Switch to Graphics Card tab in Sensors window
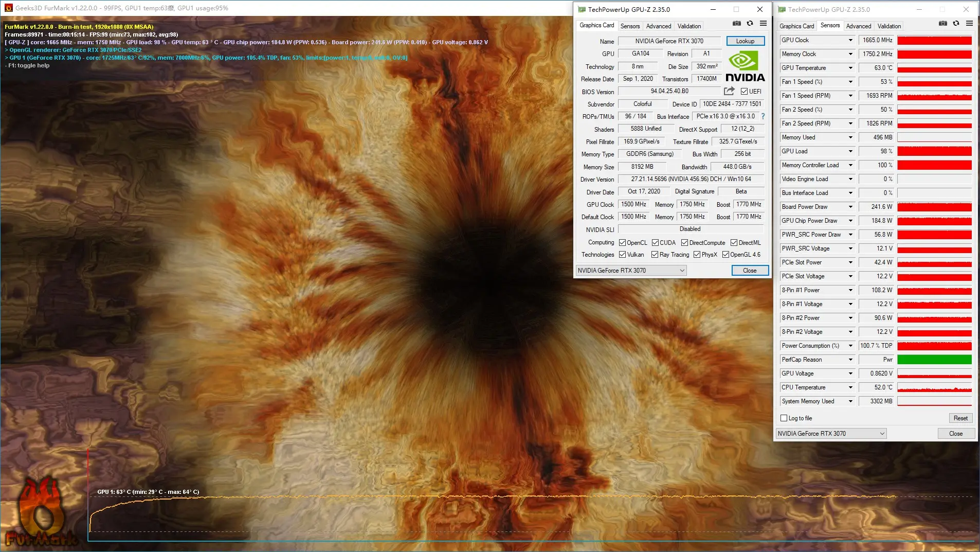This screenshot has height=552, width=980. pyautogui.click(x=796, y=26)
